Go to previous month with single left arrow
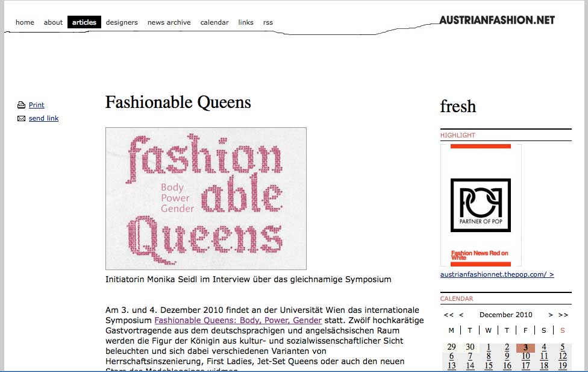Screen dimensions: 588x372 point(461,315)
